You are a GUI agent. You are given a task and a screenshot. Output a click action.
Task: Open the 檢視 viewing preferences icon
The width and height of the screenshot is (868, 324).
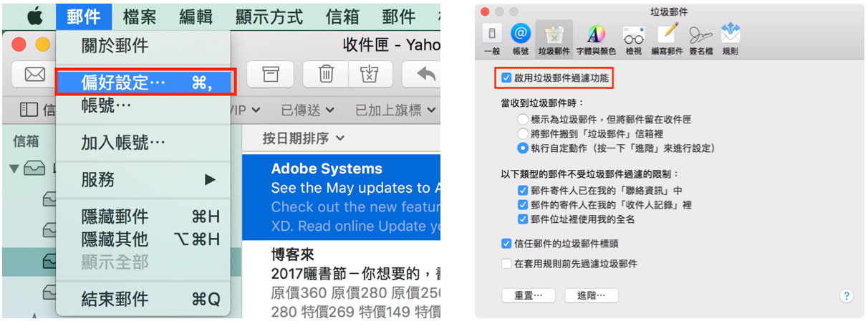(633, 37)
